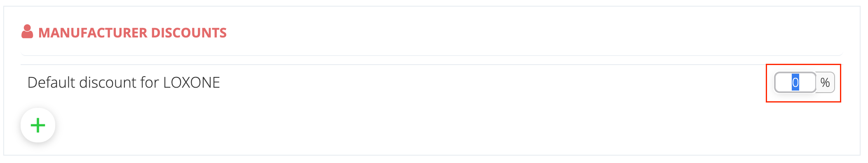Click the left edge of the discount input

click(779, 83)
